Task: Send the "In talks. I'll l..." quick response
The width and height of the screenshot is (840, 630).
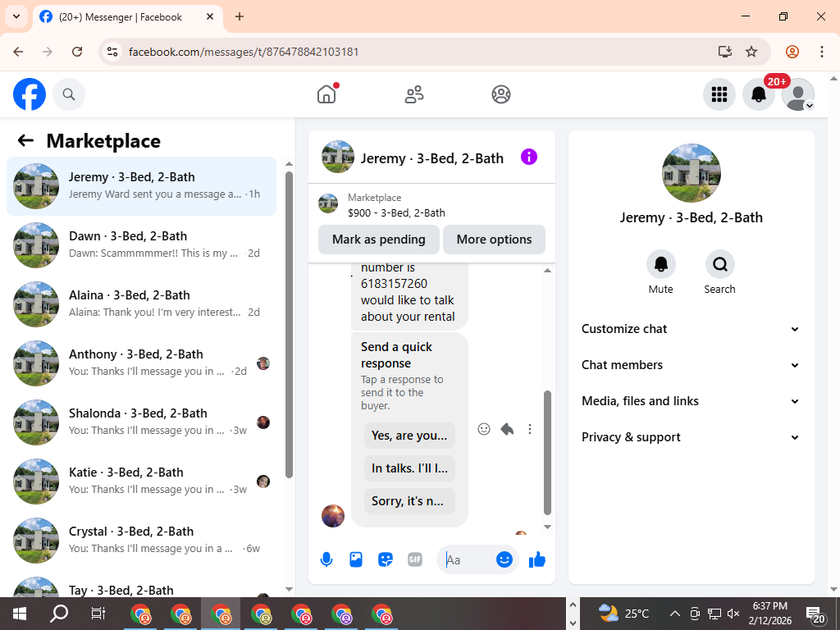Action: click(x=409, y=468)
